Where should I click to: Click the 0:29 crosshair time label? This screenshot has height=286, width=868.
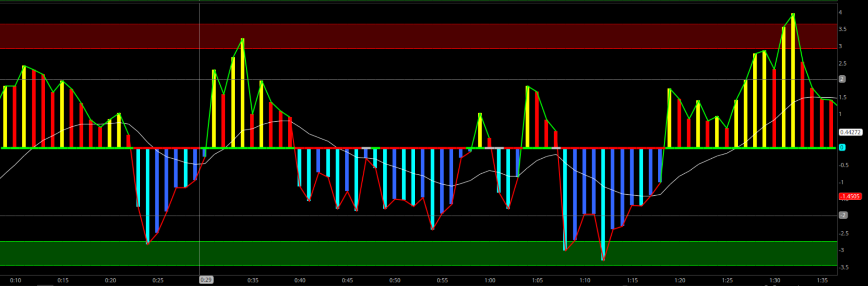[206, 280]
